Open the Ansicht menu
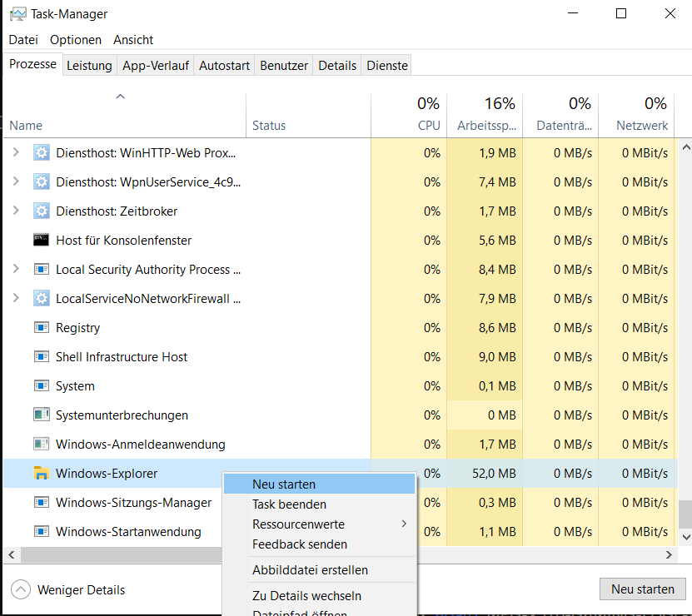The height and width of the screenshot is (616, 692). [133, 40]
